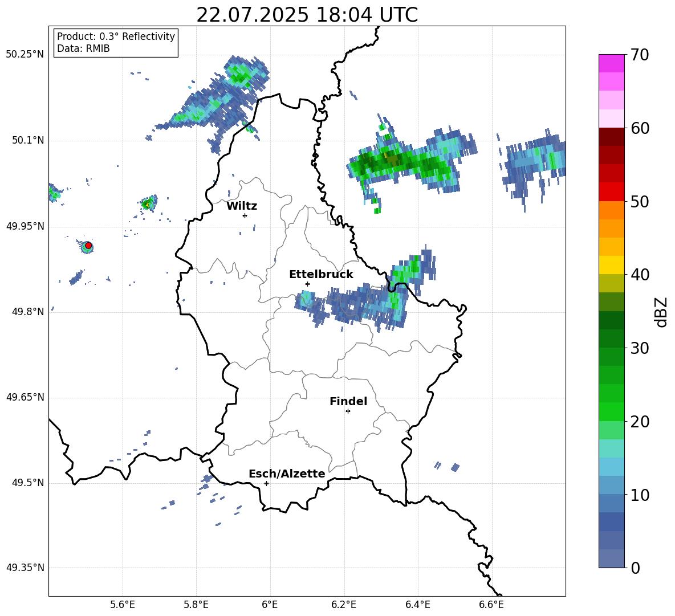675x616 pixels.
Task: Click the Ettelbruck location cross marker
Action: 307,284
